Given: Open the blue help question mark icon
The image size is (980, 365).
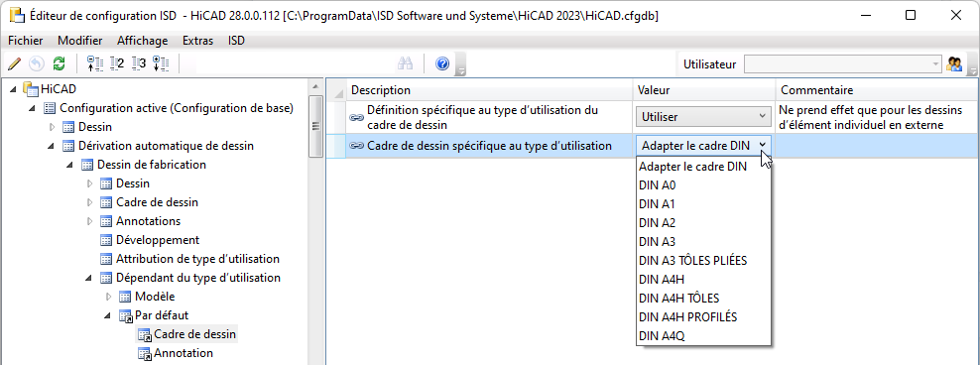Looking at the screenshot, I should point(442,63).
